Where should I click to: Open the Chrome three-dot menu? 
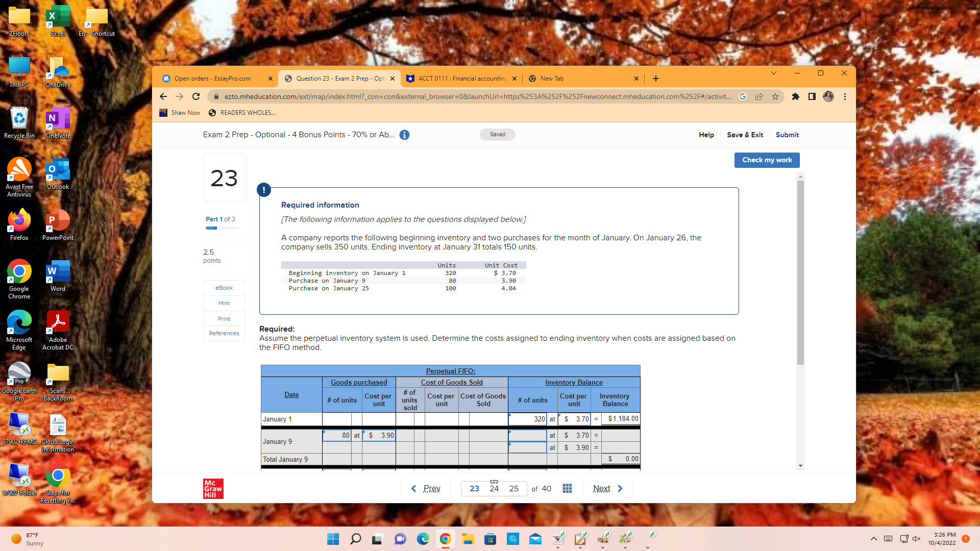(845, 96)
